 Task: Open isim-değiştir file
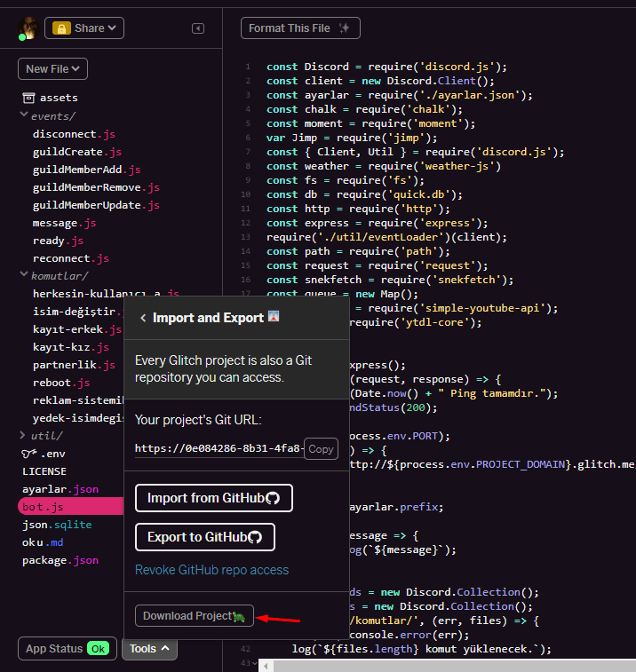click(x=77, y=312)
